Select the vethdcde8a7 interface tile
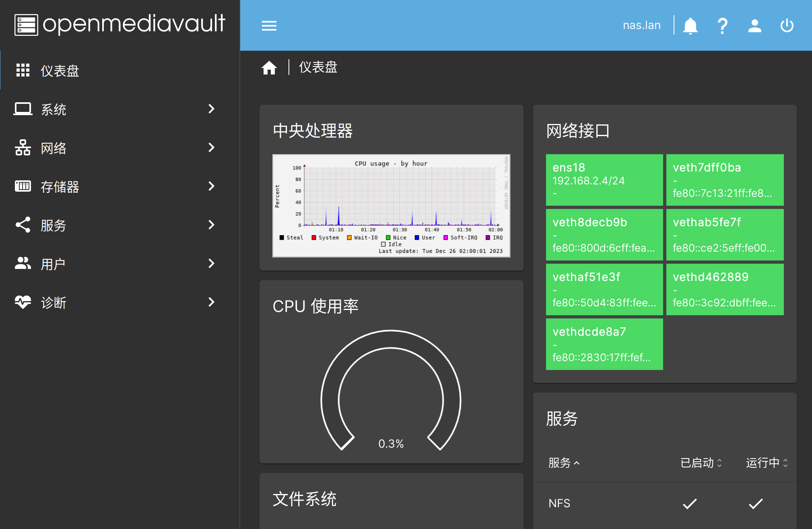Viewport: 812px width, 529px height. [x=604, y=344]
